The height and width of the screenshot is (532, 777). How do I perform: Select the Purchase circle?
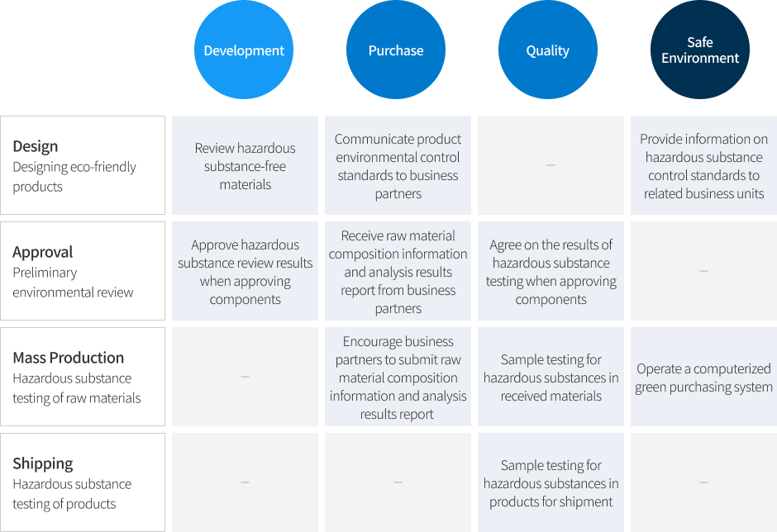coord(396,50)
